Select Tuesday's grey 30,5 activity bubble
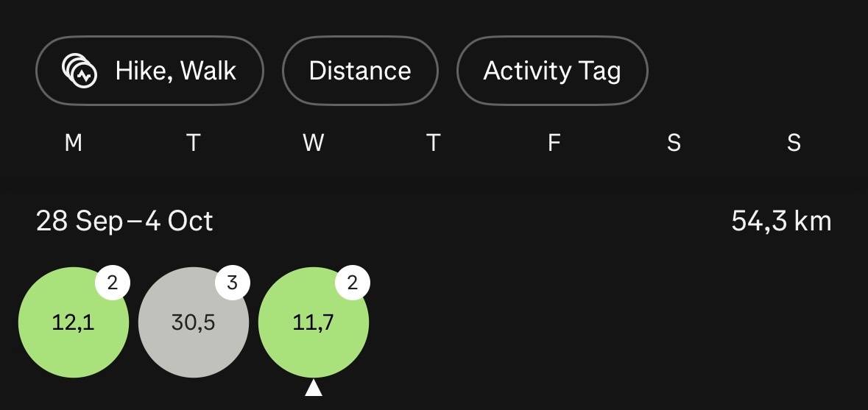 coord(193,322)
